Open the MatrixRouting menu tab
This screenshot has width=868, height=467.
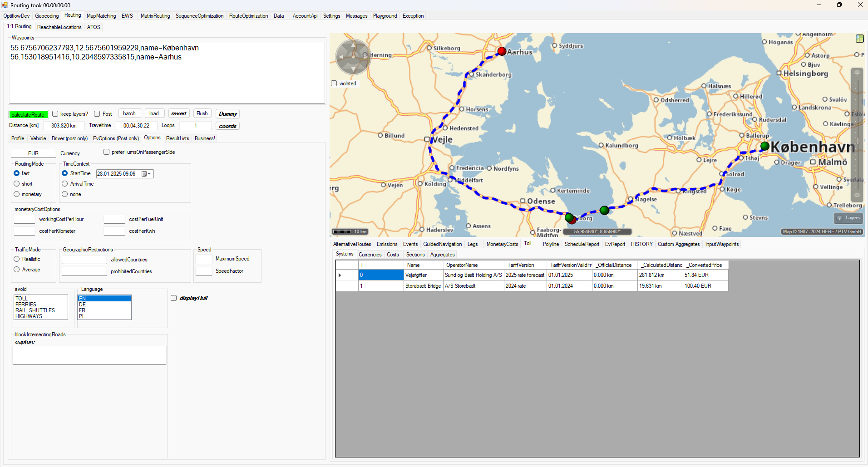click(155, 16)
